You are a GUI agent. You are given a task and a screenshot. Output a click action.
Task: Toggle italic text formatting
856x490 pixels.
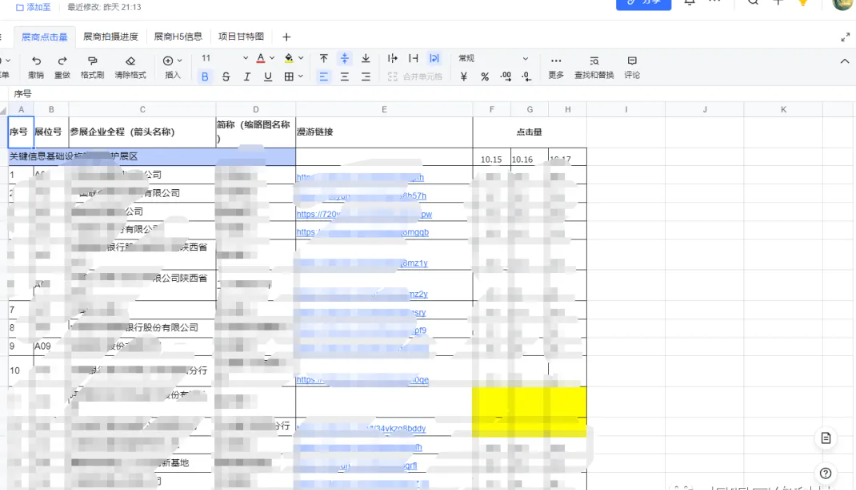(x=247, y=77)
